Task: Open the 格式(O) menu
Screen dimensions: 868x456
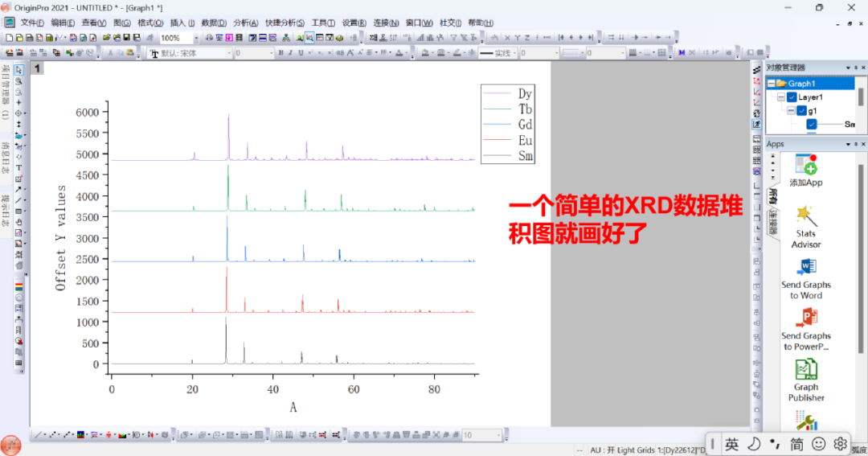Action: 150,23
